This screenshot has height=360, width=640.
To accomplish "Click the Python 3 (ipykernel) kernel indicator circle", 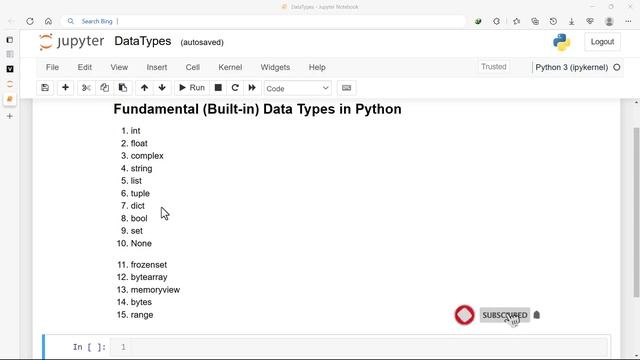I will (617, 67).
